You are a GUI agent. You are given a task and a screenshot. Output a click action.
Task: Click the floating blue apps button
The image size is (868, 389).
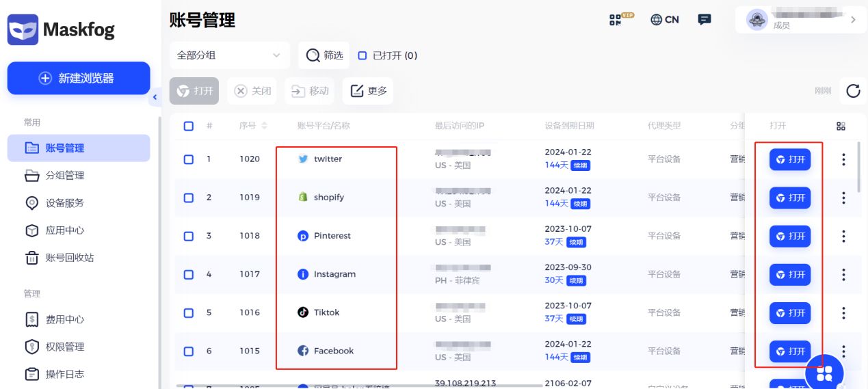(824, 373)
